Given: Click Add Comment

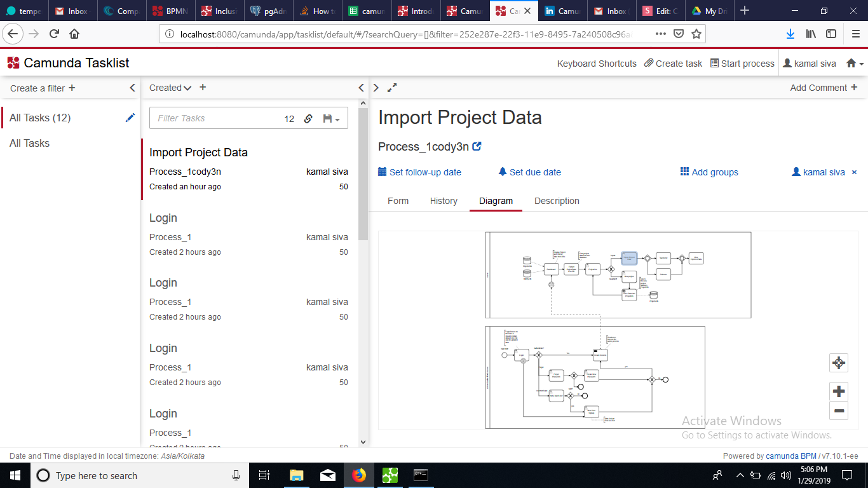Looking at the screenshot, I should point(824,88).
